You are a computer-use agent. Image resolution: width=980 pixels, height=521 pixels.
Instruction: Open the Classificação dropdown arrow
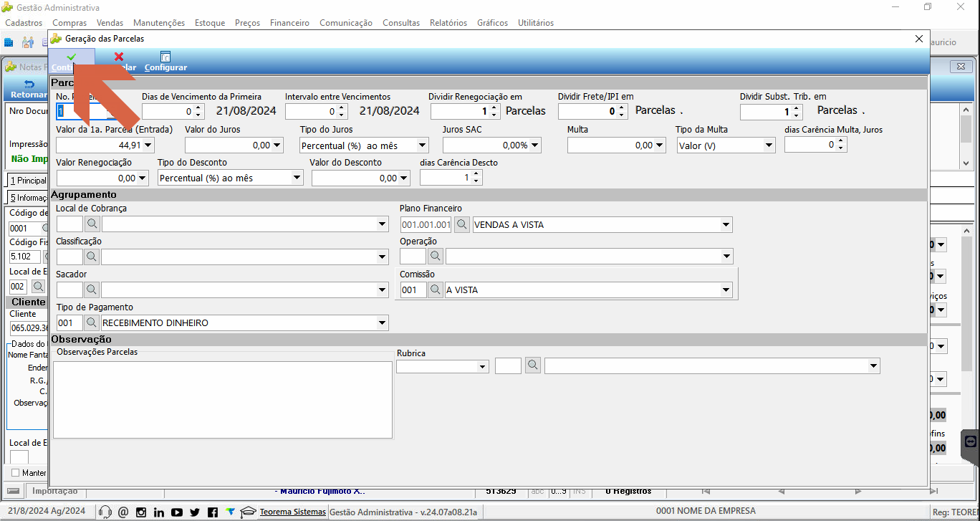point(383,257)
